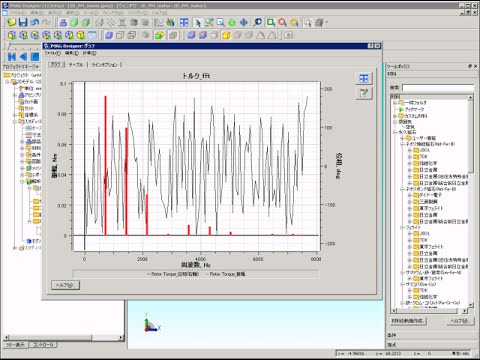Image resolution: width=480 pixels, height=360 pixels.
Task: Open 編集 menu in the graph window
Action: (x=72, y=53)
